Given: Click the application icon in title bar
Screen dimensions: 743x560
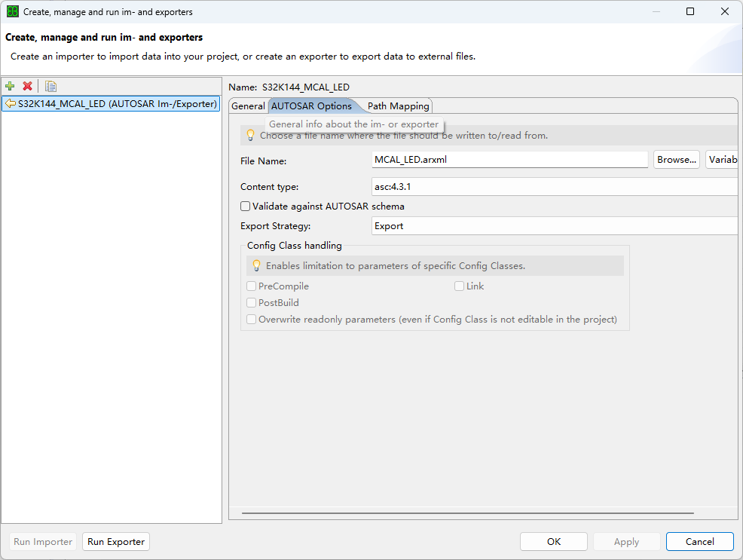Looking at the screenshot, I should click(12, 11).
